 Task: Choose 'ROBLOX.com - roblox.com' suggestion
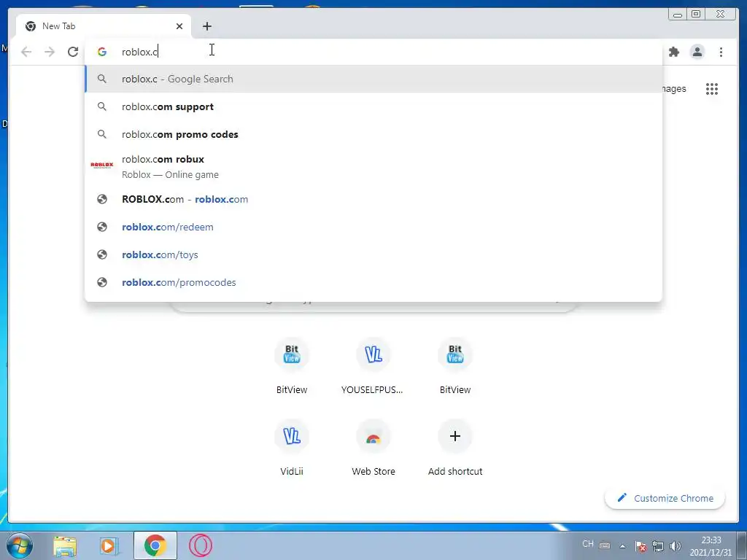click(x=373, y=200)
